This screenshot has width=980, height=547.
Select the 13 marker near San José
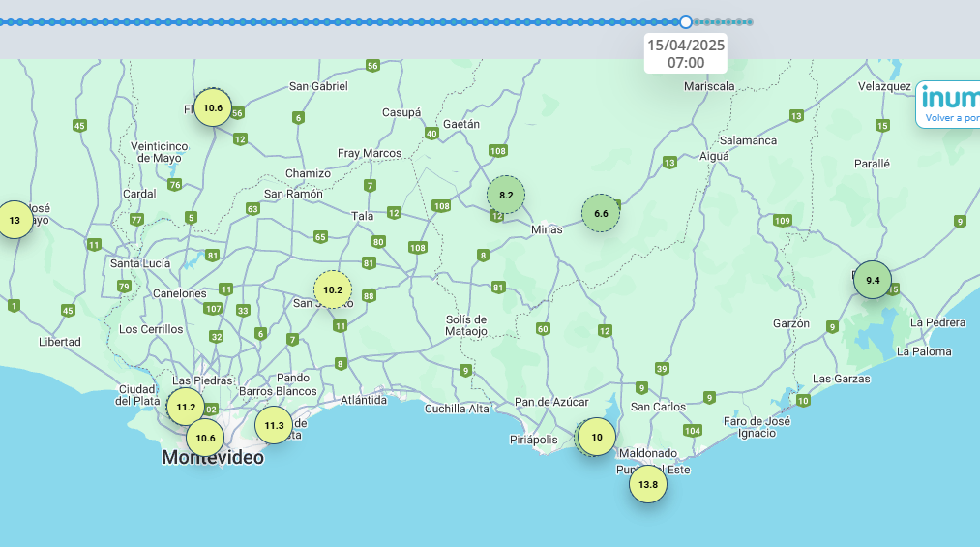[x=15, y=220]
